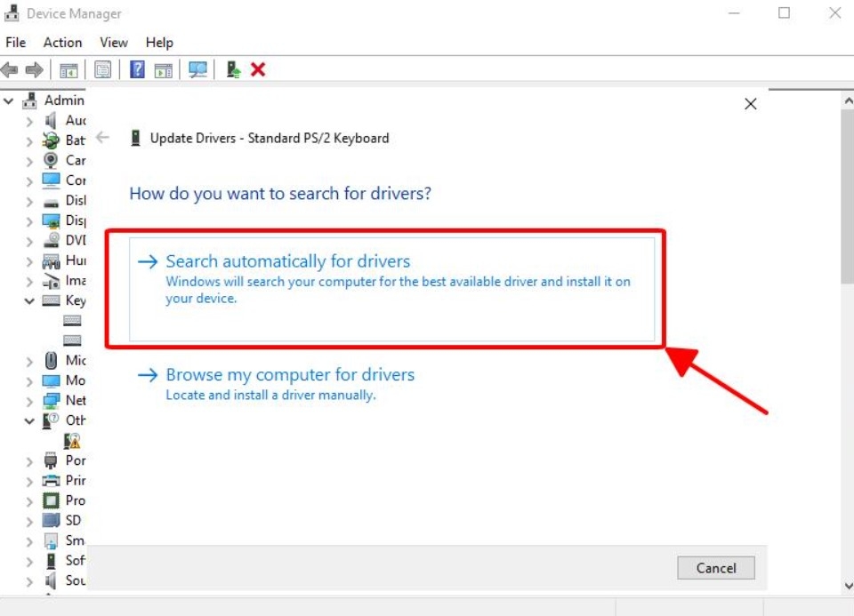Viewport: 854px width, 616px height.
Task: Expand the Mice category chevron
Action: click(29, 361)
